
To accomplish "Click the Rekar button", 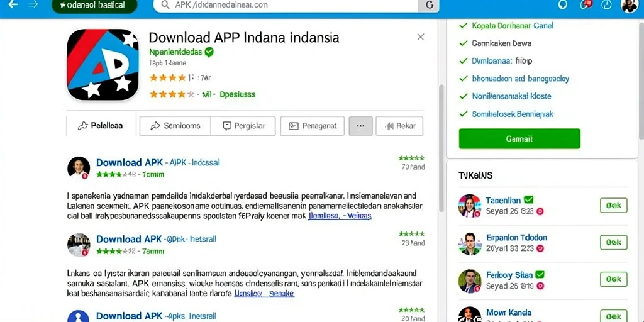I will tap(399, 126).
